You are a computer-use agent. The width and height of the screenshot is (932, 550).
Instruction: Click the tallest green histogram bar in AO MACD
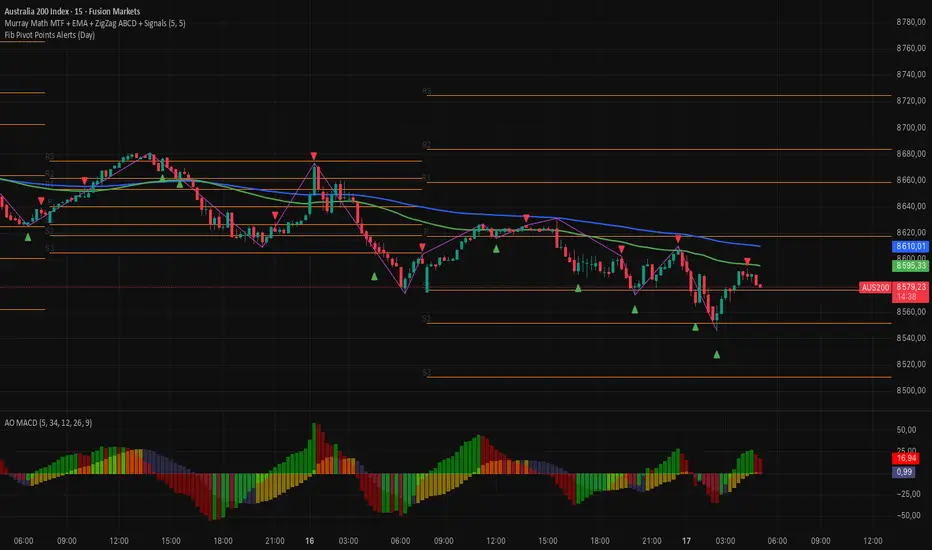tap(314, 448)
